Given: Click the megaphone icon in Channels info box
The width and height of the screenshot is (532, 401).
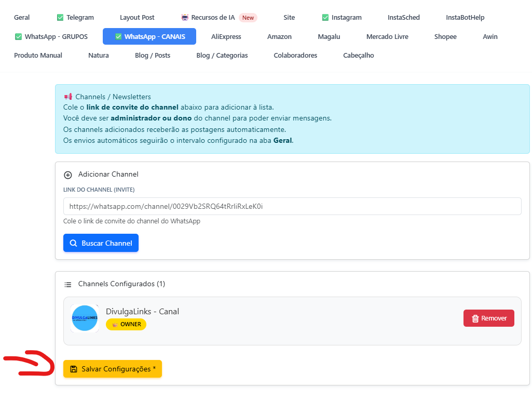Looking at the screenshot, I should point(67,97).
